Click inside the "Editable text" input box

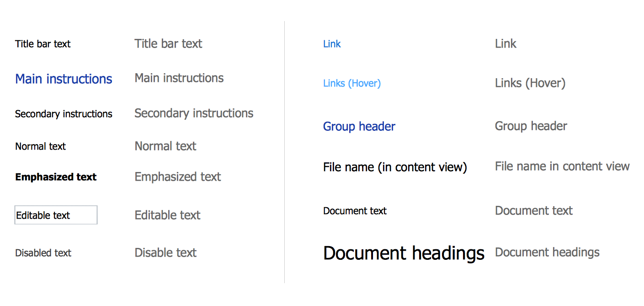tap(56, 215)
